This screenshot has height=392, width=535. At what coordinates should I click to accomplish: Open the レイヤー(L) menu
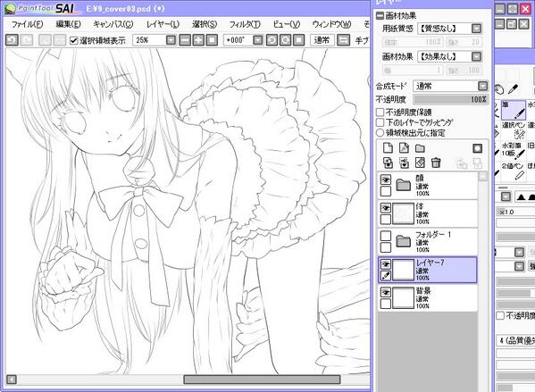[163, 25]
